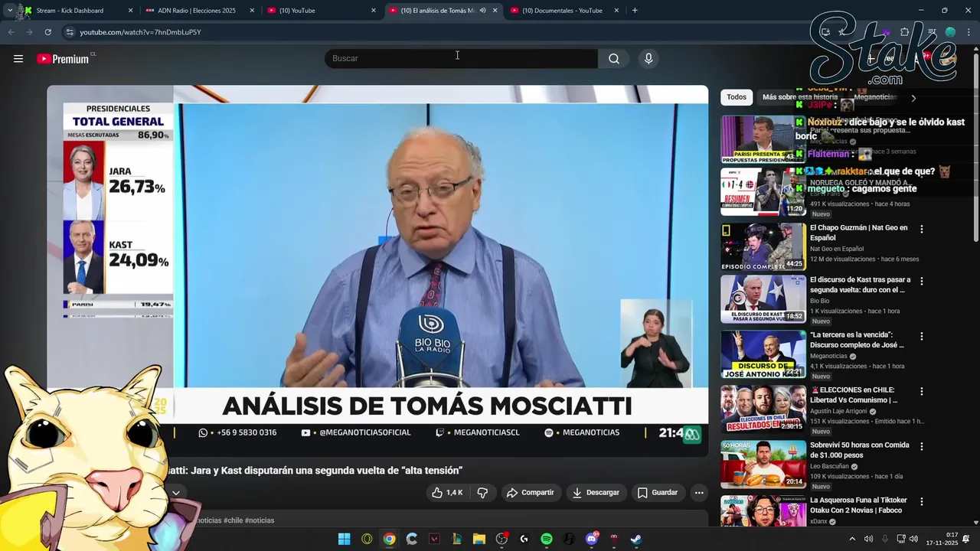Open more actions menu below the video
Screen dimensions: 980x551
[x=699, y=493]
